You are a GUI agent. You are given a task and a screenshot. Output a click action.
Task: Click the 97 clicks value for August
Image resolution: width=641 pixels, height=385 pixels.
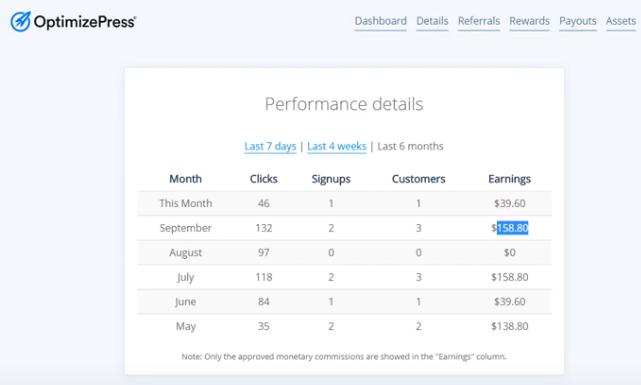(264, 252)
